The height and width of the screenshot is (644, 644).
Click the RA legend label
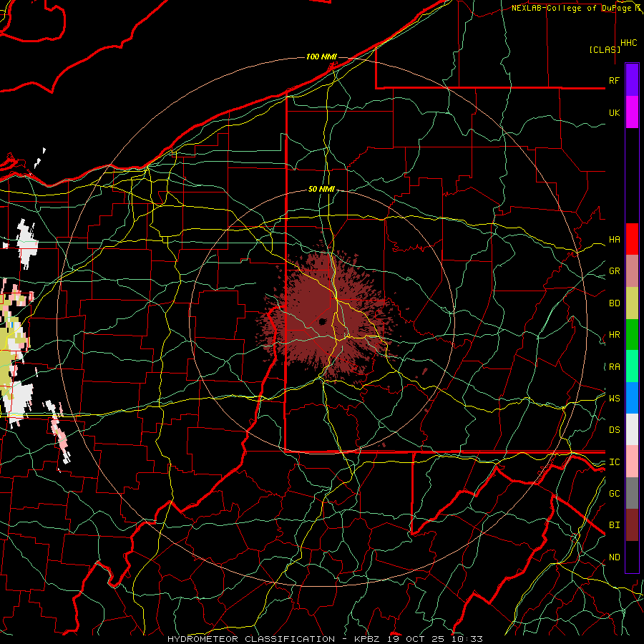615,367
